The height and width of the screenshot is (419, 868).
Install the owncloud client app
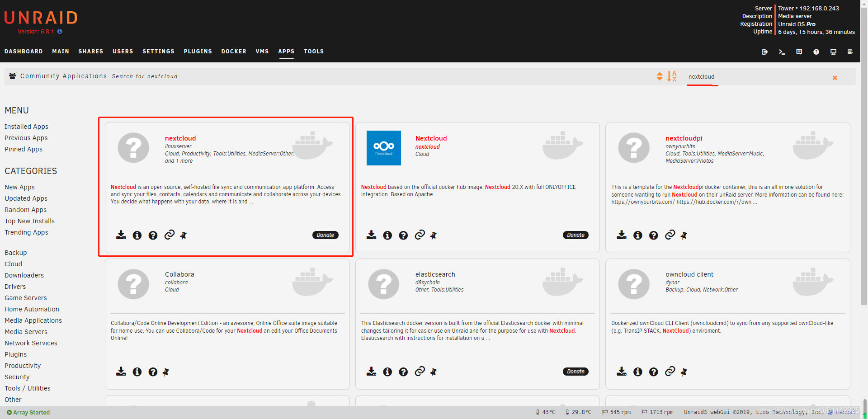622,372
